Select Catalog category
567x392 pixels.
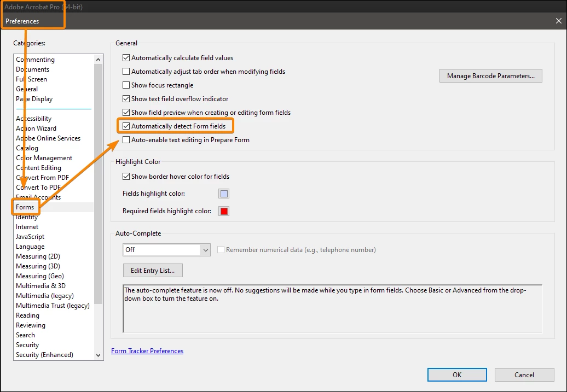click(27, 148)
